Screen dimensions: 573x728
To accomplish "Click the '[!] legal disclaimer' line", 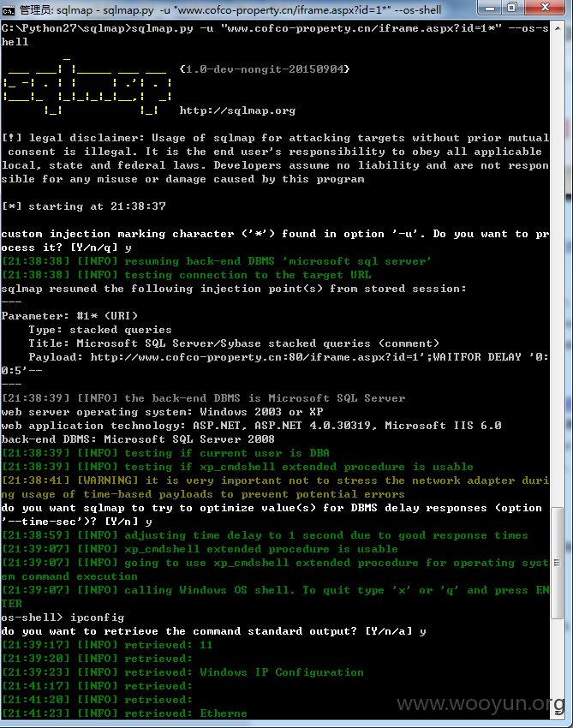I will (275, 158).
